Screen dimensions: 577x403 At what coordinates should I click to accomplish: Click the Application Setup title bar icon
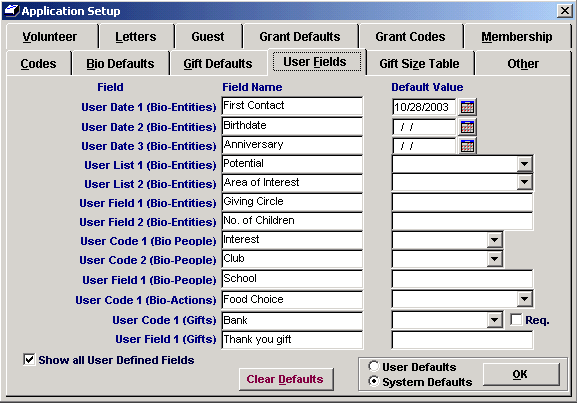pyautogui.click(x=11, y=11)
